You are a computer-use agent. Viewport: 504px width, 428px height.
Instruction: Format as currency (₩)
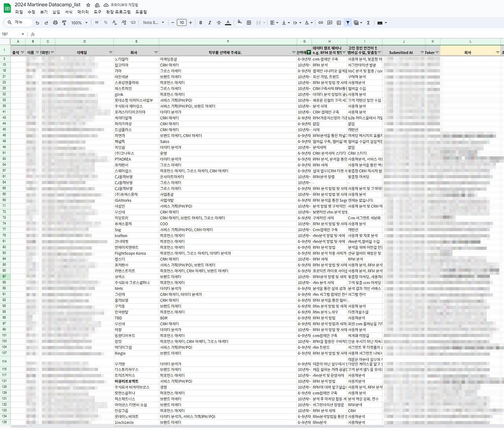click(x=97, y=23)
